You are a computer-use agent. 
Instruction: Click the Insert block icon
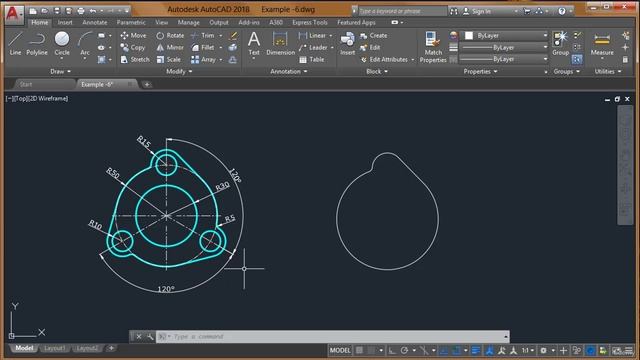[347, 44]
